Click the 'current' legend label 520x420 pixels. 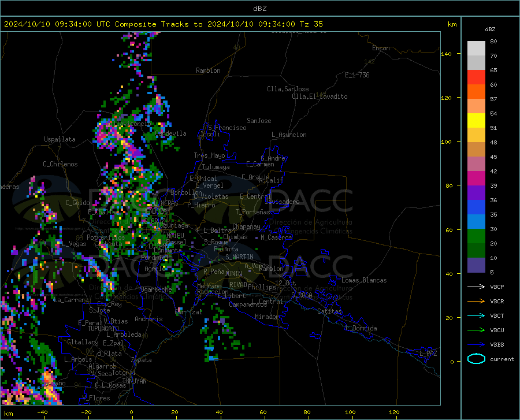[x=502, y=359]
